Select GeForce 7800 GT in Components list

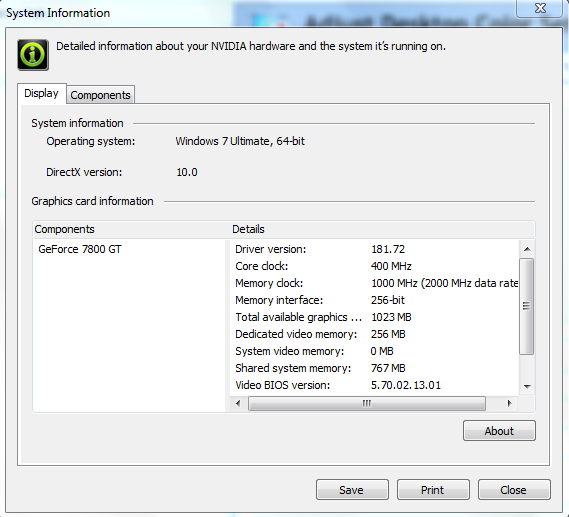(x=80, y=249)
